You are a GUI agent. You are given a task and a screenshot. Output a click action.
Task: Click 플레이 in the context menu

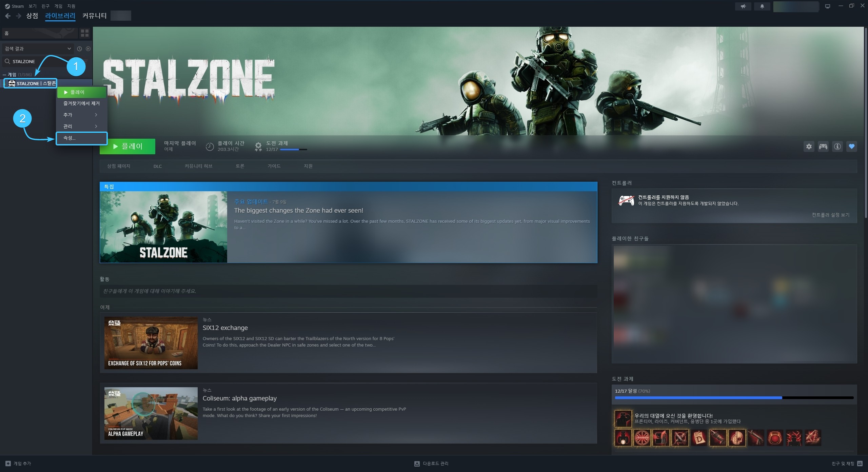pyautogui.click(x=82, y=92)
